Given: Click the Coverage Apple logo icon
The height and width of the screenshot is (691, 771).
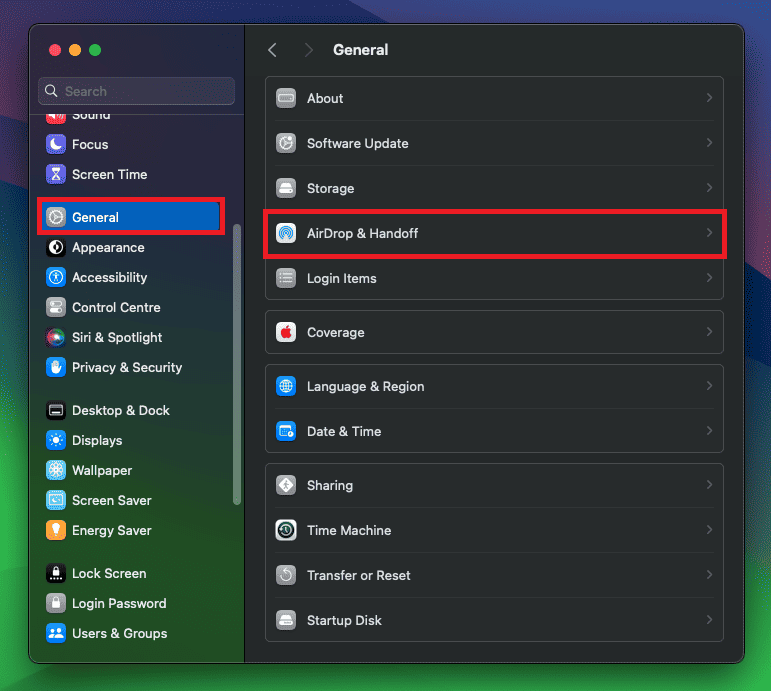Looking at the screenshot, I should (286, 332).
